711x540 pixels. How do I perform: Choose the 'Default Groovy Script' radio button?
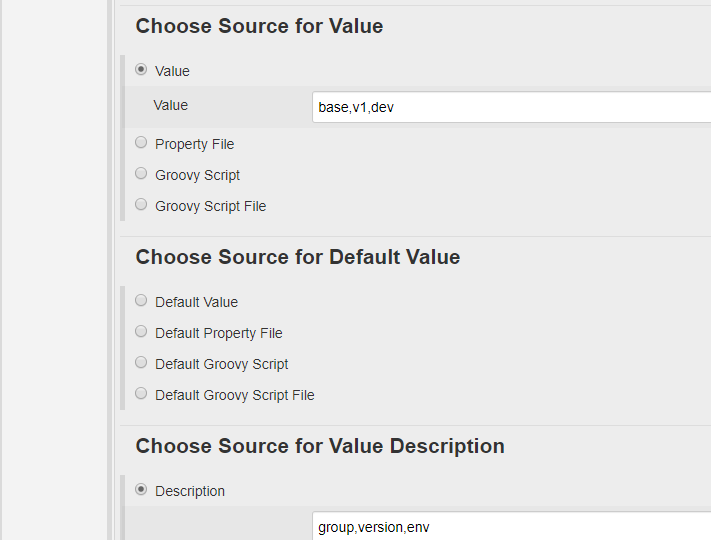pyautogui.click(x=141, y=363)
